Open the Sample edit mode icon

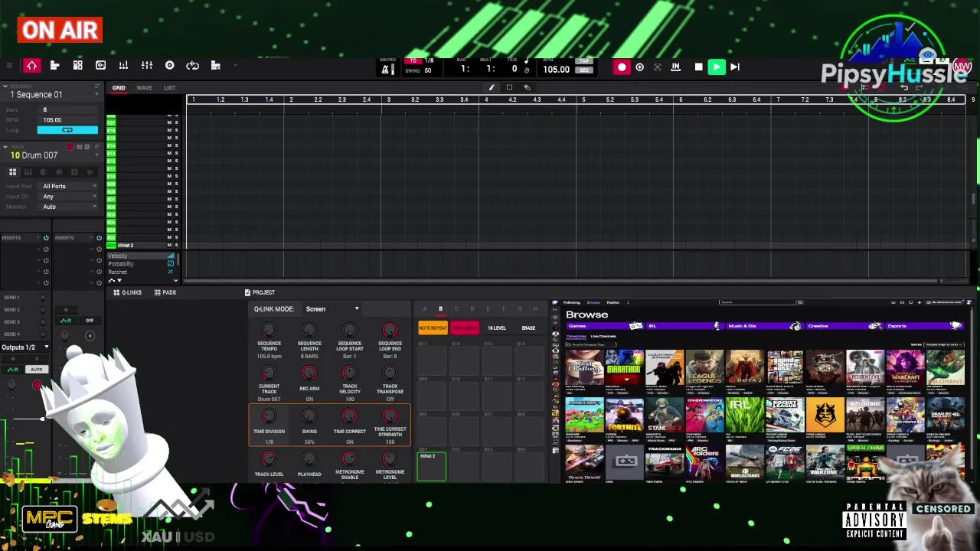pos(100,66)
